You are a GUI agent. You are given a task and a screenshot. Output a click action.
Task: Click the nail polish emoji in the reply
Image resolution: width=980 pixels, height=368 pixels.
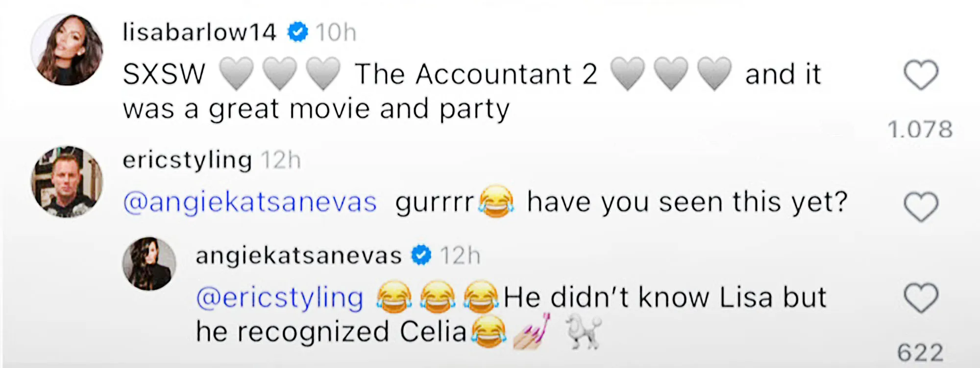[532, 332]
